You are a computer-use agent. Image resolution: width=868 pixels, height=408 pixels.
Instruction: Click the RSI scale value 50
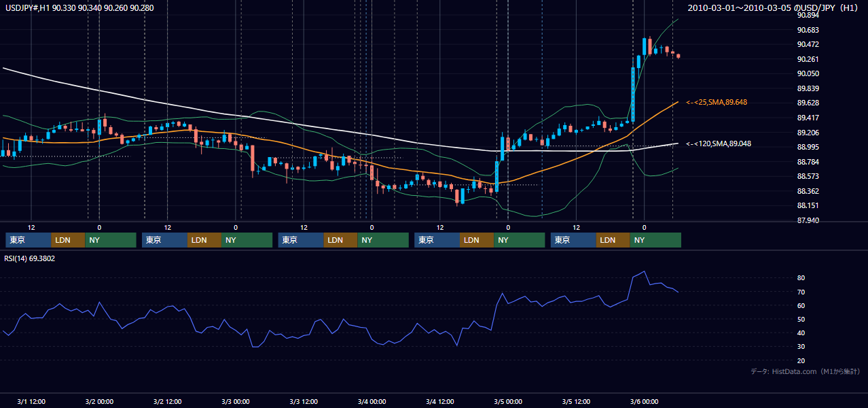pyautogui.click(x=801, y=319)
